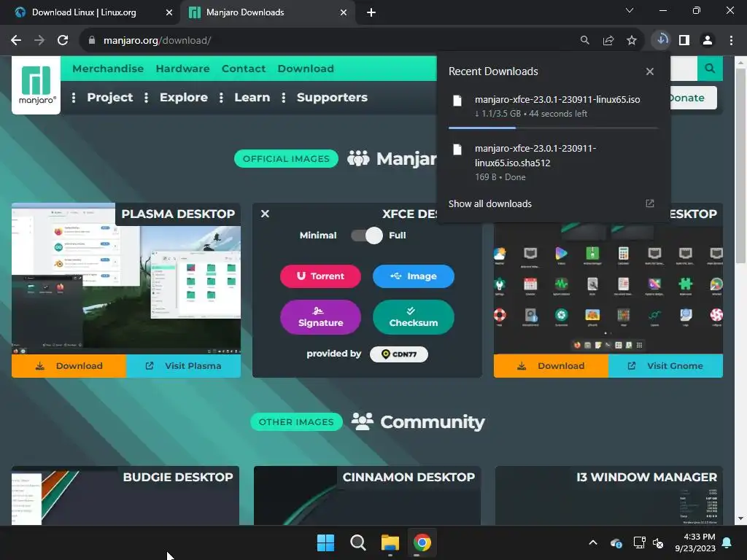Screen dimensions: 747x560
Task: Click Download under Plasma Desktop
Action: tap(69, 366)
